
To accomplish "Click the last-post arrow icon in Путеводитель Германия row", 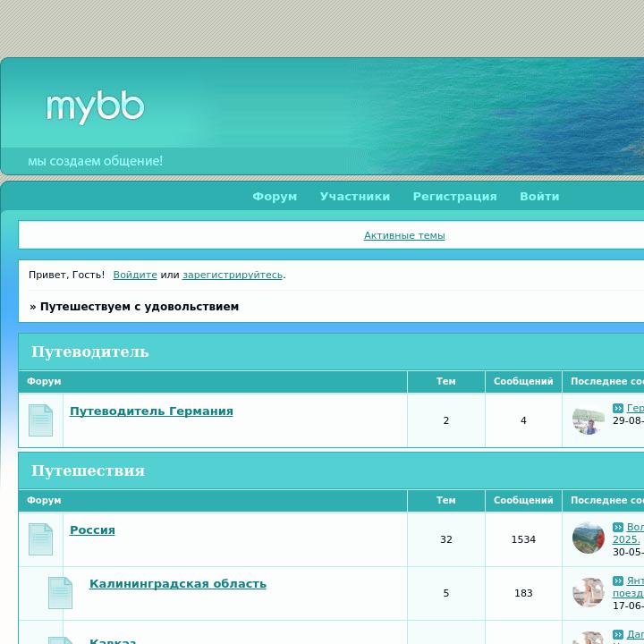I will point(618,409).
